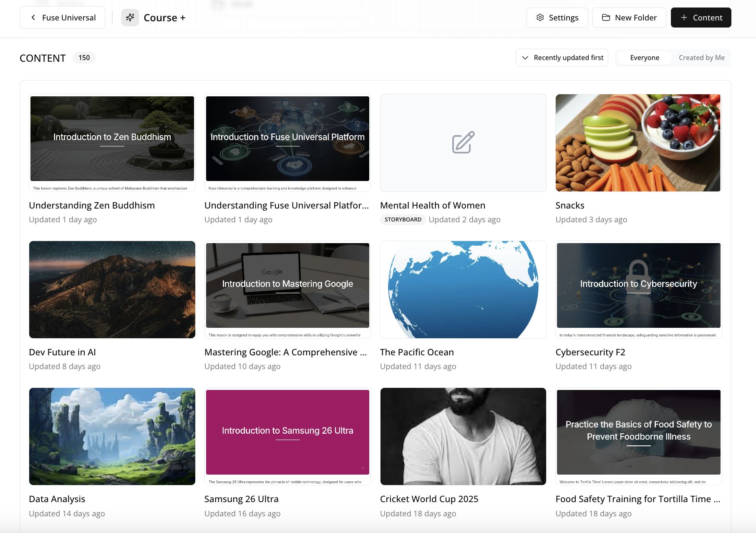Viewport: 756px width, 533px height.
Task: Click the chevron in the sort dropdown
Action: point(525,58)
